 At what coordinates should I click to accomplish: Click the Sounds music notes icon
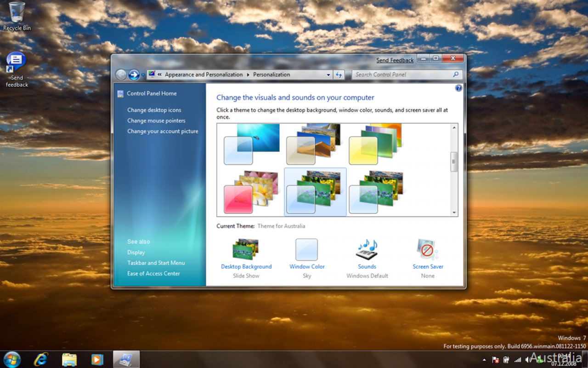pos(367,250)
